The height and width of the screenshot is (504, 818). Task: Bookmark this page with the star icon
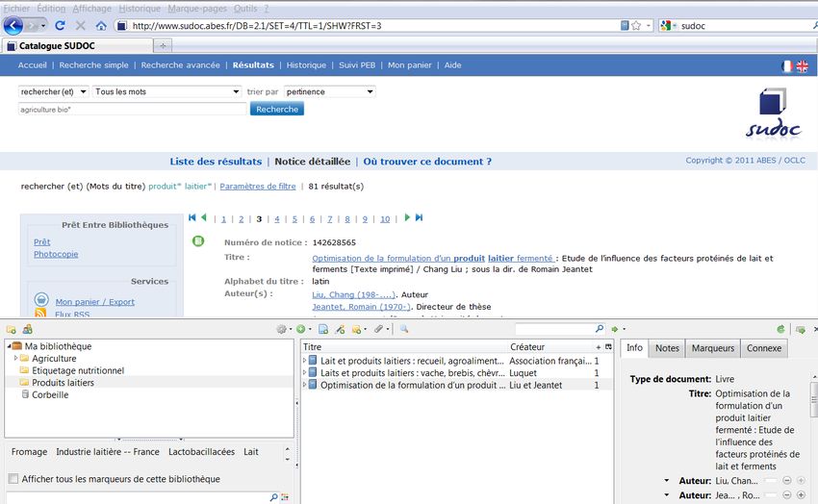(x=636, y=26)
